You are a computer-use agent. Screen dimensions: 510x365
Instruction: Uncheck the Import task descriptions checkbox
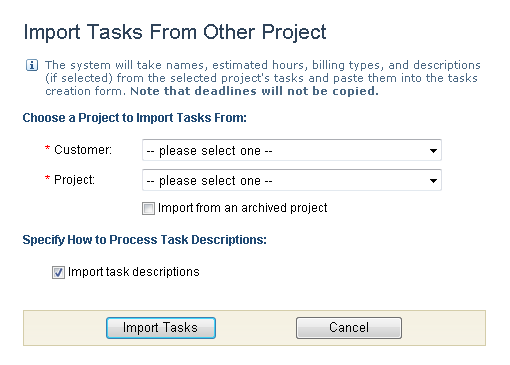click(58, 272)
